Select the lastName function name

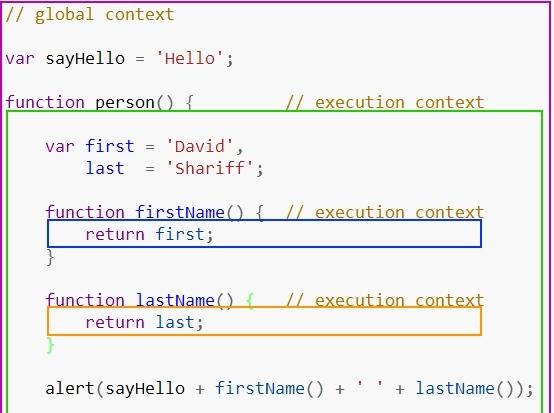(175, 300)
